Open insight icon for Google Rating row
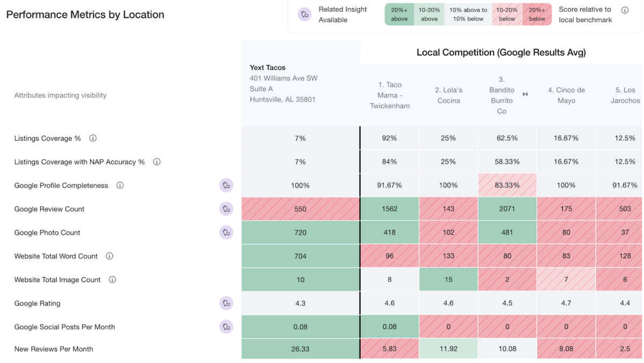The width and height of the screenshot is (644, 363). [x=226, y=303]
